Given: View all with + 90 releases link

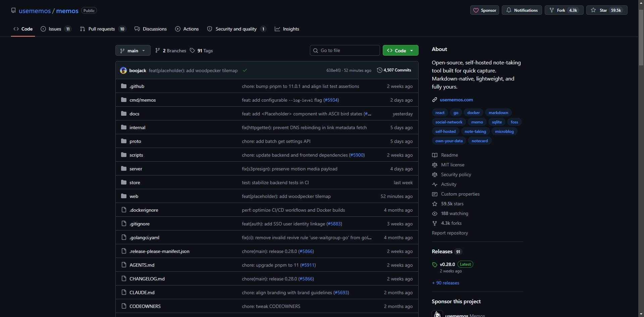Looking at the screenshot, I should point(445,283).
